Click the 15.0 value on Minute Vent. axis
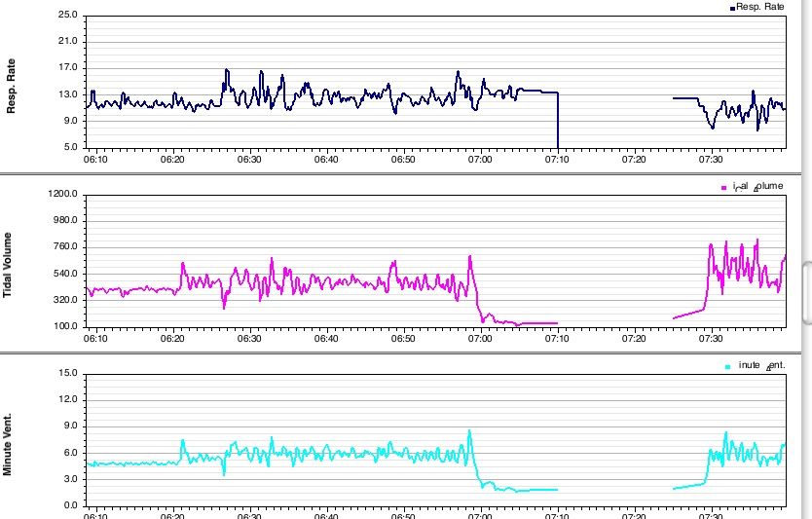 pos(67,374)
